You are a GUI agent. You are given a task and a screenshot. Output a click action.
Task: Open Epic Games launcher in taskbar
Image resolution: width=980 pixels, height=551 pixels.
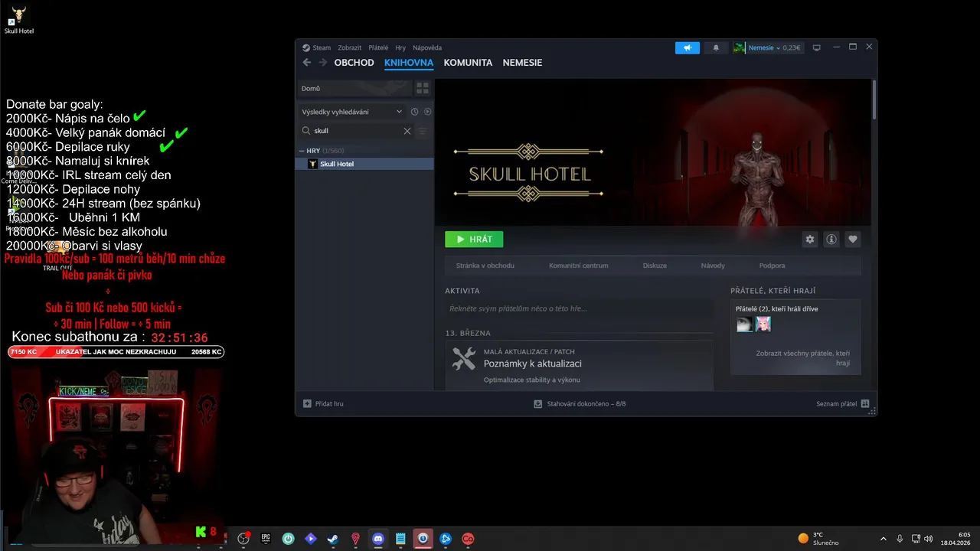266,539
